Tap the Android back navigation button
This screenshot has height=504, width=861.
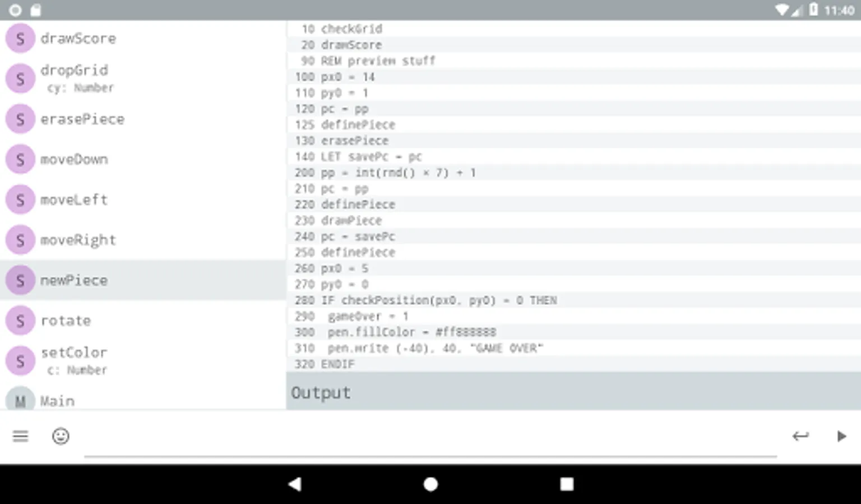coord(295,484)
